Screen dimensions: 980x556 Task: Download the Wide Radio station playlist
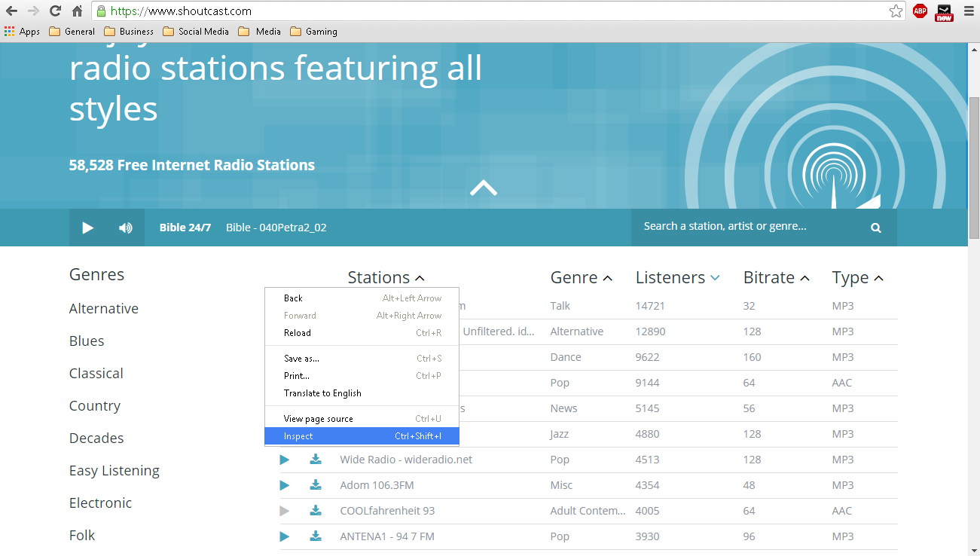coord(316,460)
